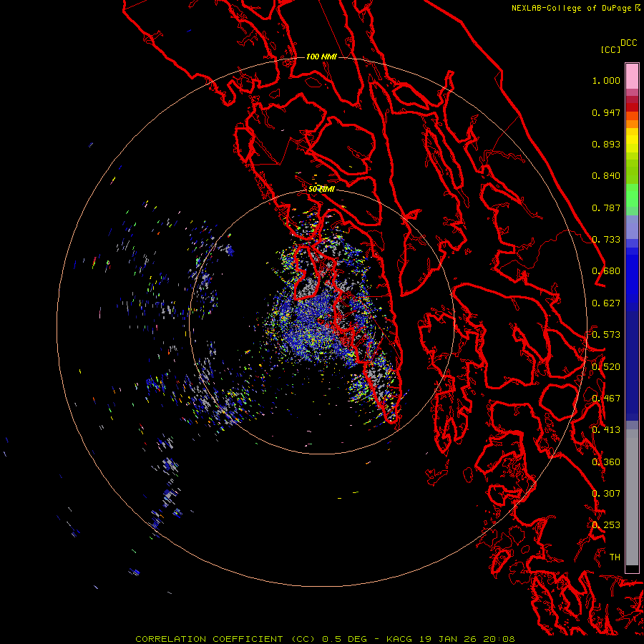Click the pink top segment of the color bar

click(632, 77)
